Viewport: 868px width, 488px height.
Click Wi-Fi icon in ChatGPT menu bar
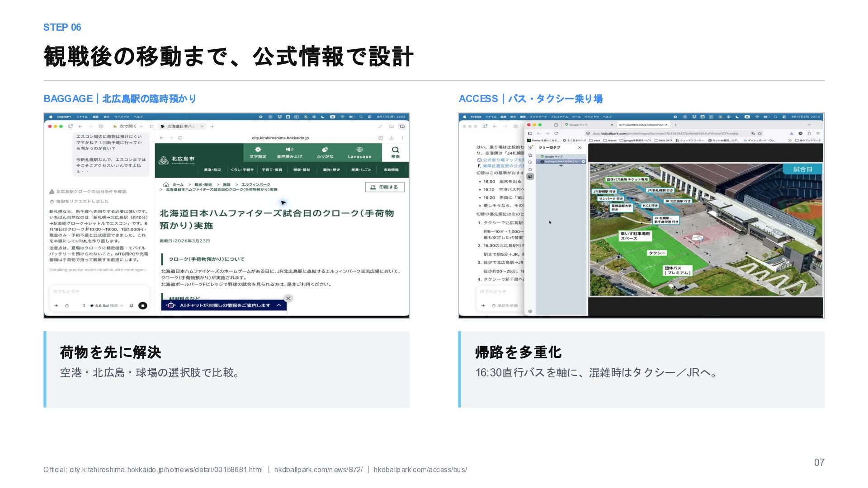(342, 117)
